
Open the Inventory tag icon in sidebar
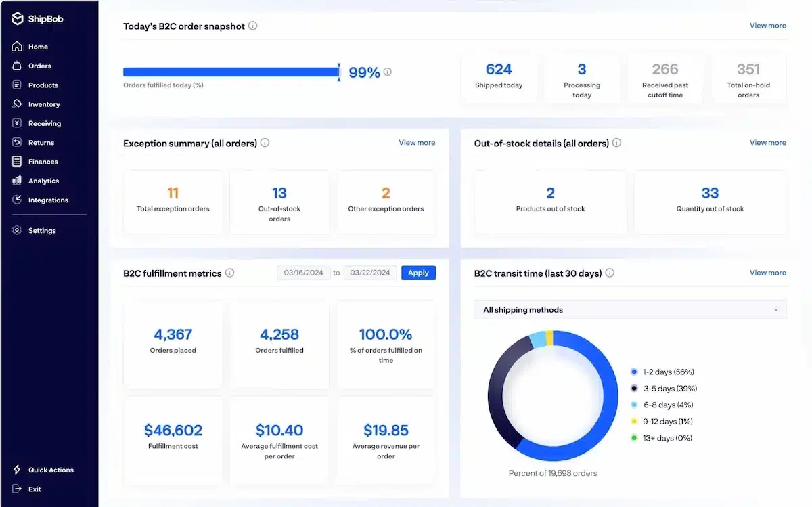click(x=17, y=104)
